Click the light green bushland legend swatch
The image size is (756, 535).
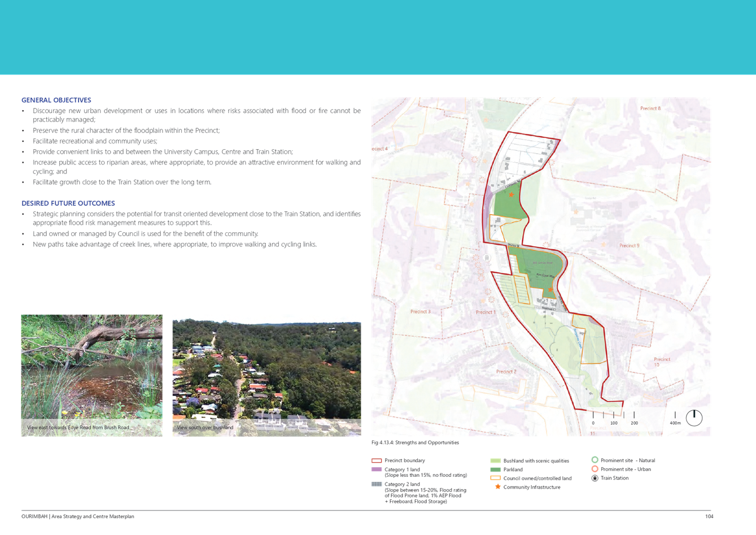coord(495,461)
